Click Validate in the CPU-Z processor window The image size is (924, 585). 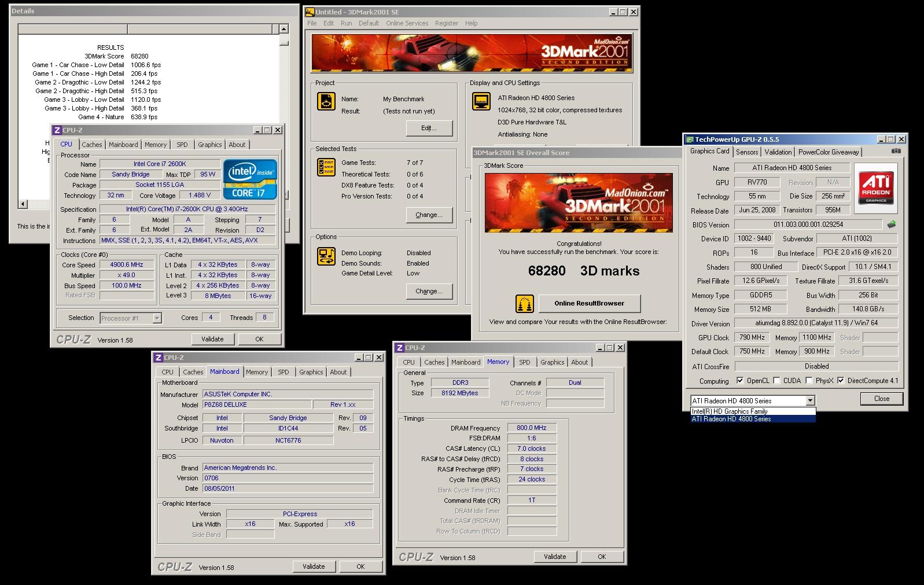coord(212,339)
